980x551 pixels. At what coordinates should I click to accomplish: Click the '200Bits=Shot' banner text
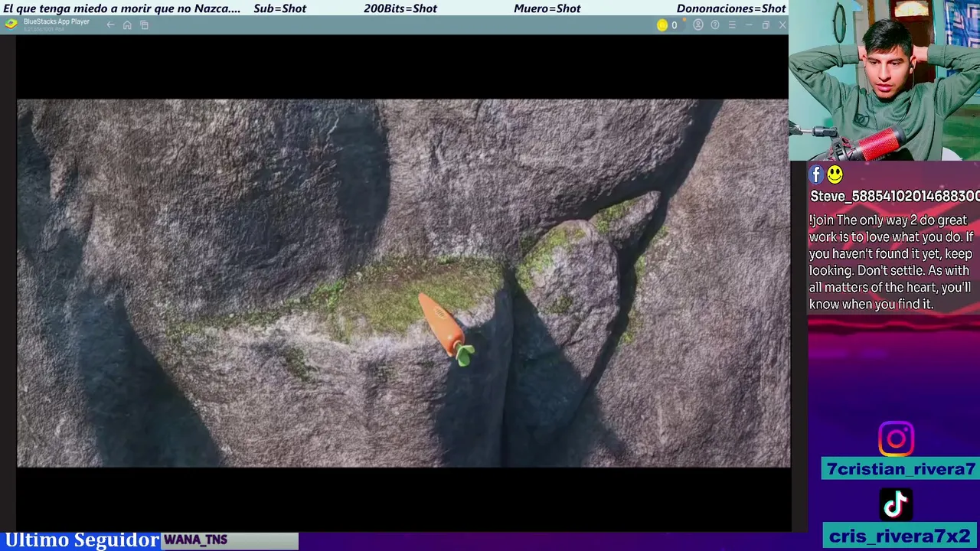pos(400,8)
